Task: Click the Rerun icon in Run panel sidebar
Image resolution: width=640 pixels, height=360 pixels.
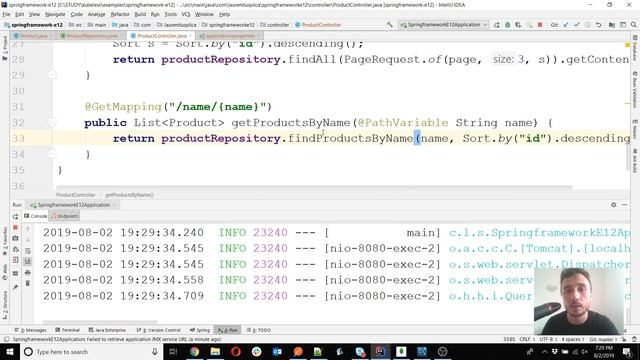Action: (16, 217)
